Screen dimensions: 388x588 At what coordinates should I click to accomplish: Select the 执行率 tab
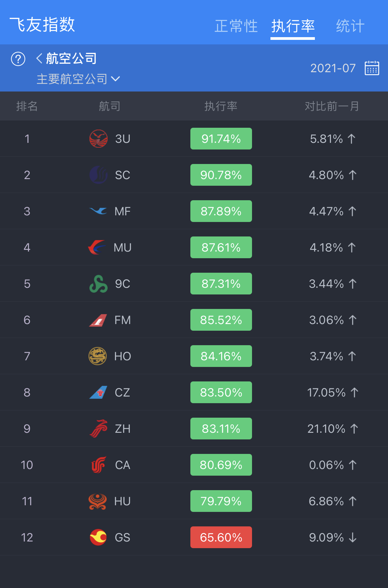click(x=293, y=26)
